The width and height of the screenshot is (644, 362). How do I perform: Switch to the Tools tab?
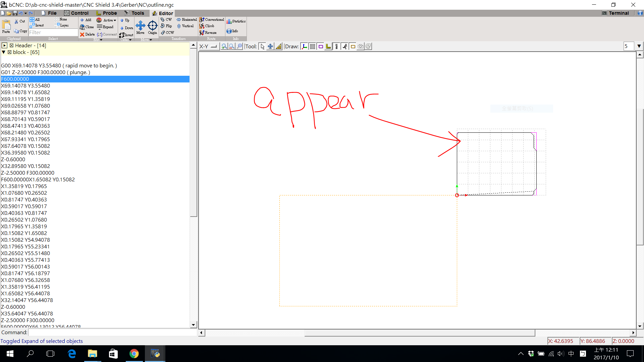(x=134, y=13)
